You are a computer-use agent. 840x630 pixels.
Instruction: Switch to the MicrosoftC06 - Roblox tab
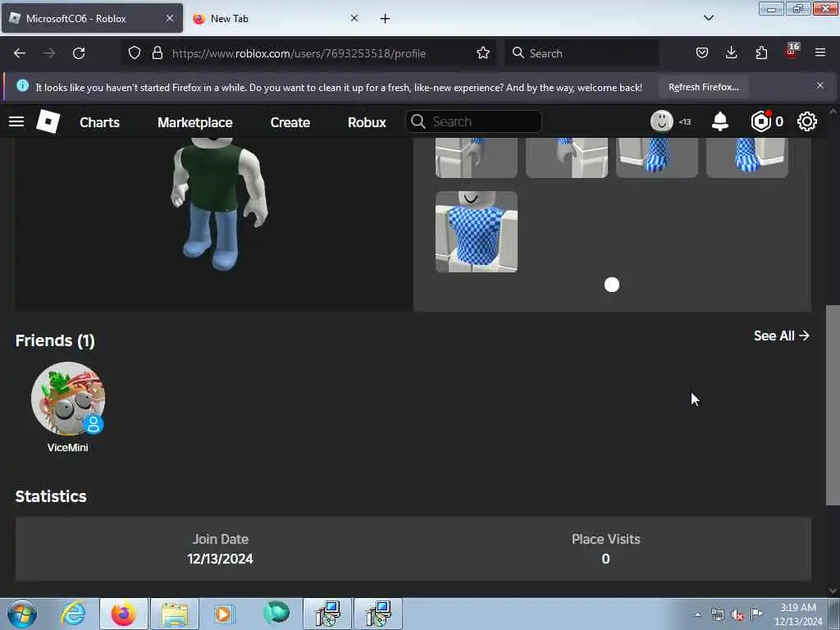[92, 18]
